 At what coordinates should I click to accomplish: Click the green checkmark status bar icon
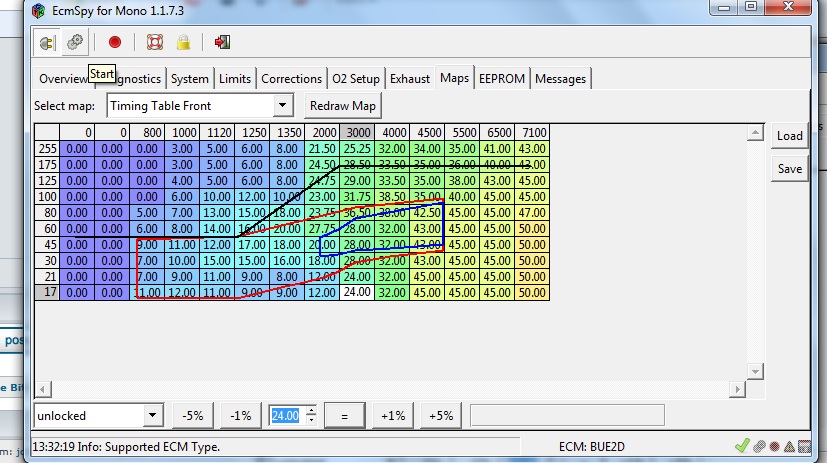point(741,446)
